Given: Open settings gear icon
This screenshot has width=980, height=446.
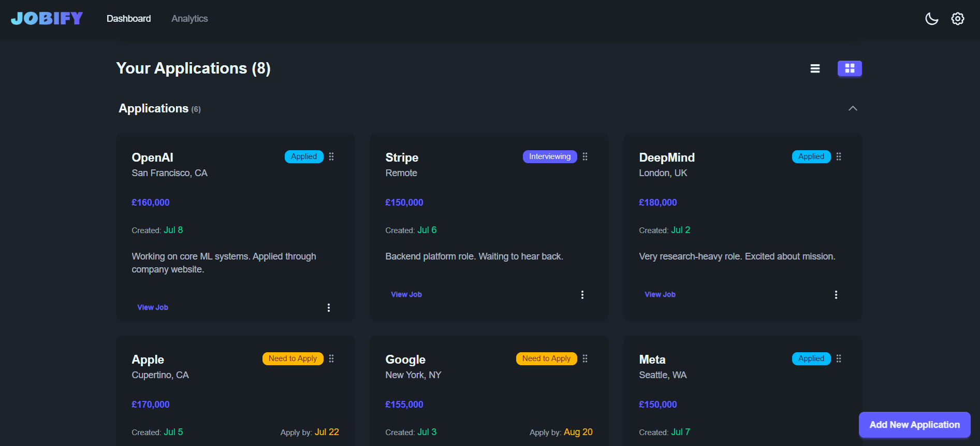Looking at the screenshot, I should [x=958, y=19].
